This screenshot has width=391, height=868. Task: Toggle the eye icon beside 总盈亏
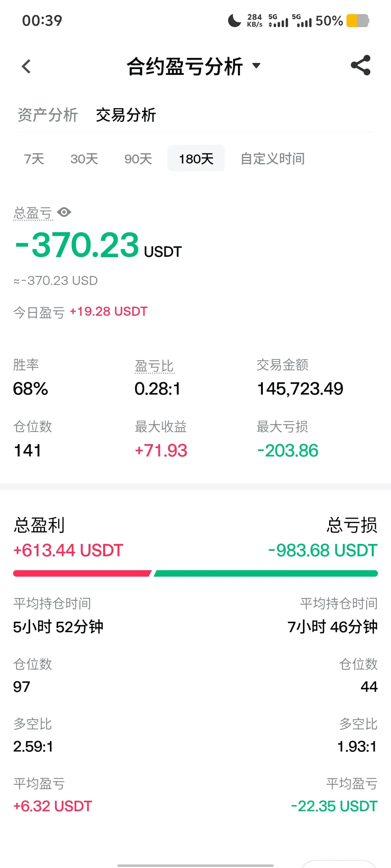(64, 212)
